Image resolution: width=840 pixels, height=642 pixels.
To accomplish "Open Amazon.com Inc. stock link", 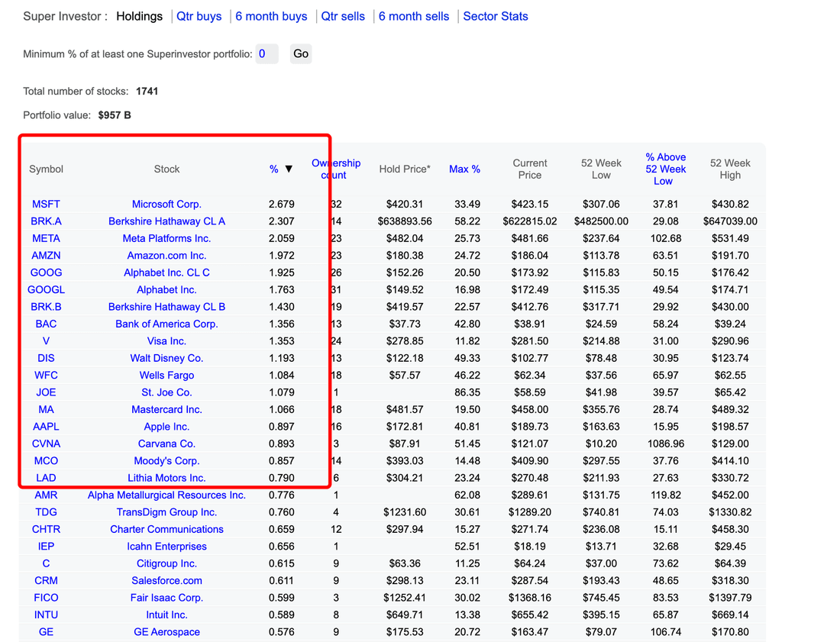I will 166,256.
